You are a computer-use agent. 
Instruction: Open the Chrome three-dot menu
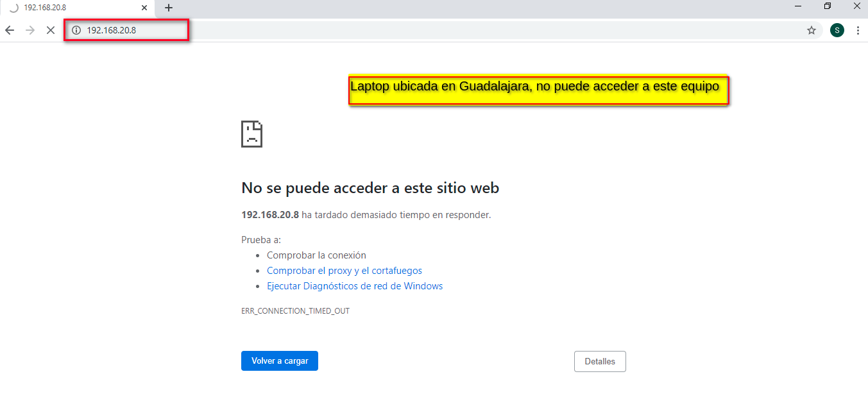point(858,30)
